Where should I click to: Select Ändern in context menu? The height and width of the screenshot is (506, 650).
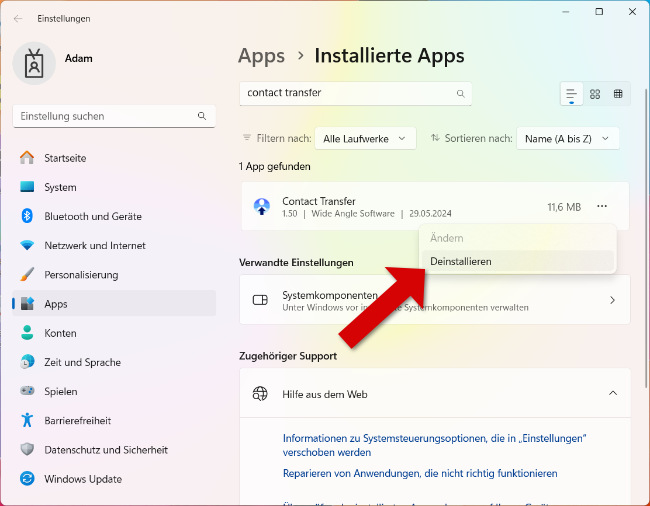tap(517, 238)
